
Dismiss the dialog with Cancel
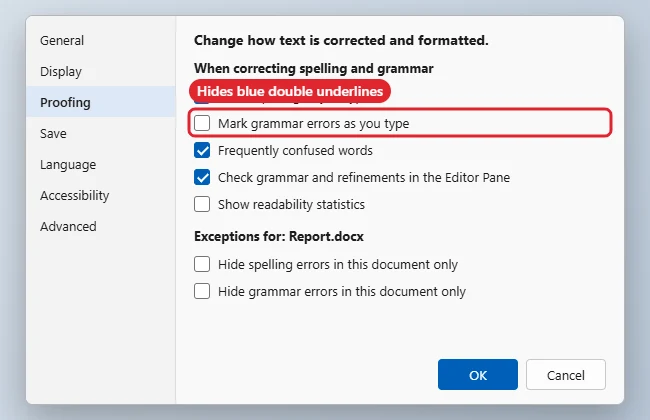click(565, 375)
